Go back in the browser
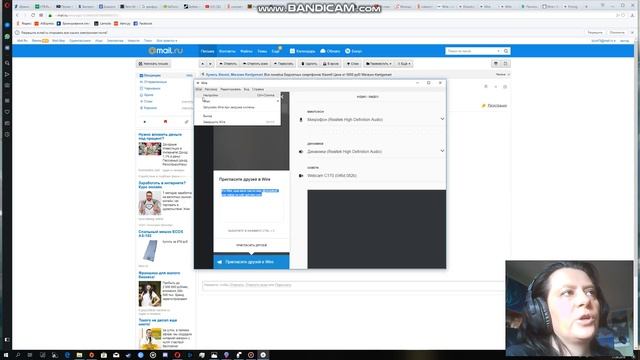Viewport: 640px width, 360px height. coord(17,15)
